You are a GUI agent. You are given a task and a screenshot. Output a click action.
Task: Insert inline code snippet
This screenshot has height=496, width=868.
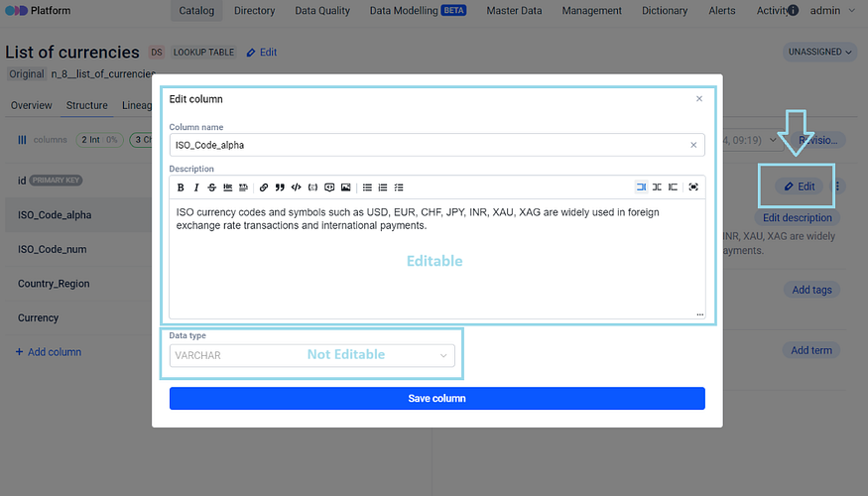296,186
